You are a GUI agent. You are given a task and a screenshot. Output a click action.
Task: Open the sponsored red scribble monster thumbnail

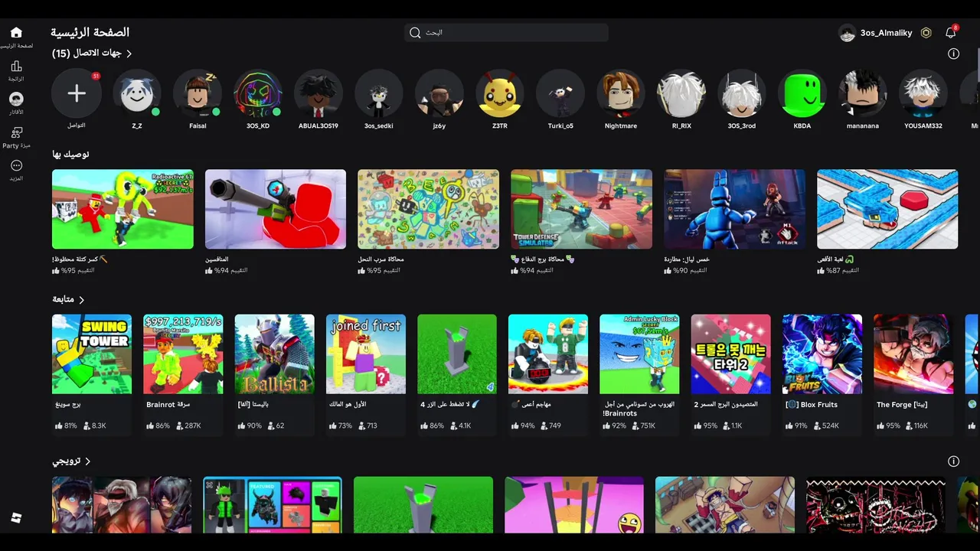(x=876, y=505)
